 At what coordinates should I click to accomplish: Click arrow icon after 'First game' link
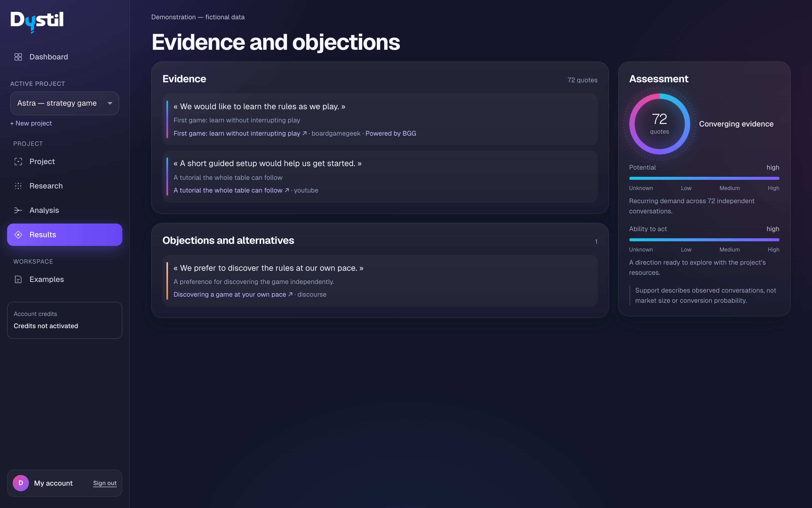pyautogui.click(x=304, y=133)
